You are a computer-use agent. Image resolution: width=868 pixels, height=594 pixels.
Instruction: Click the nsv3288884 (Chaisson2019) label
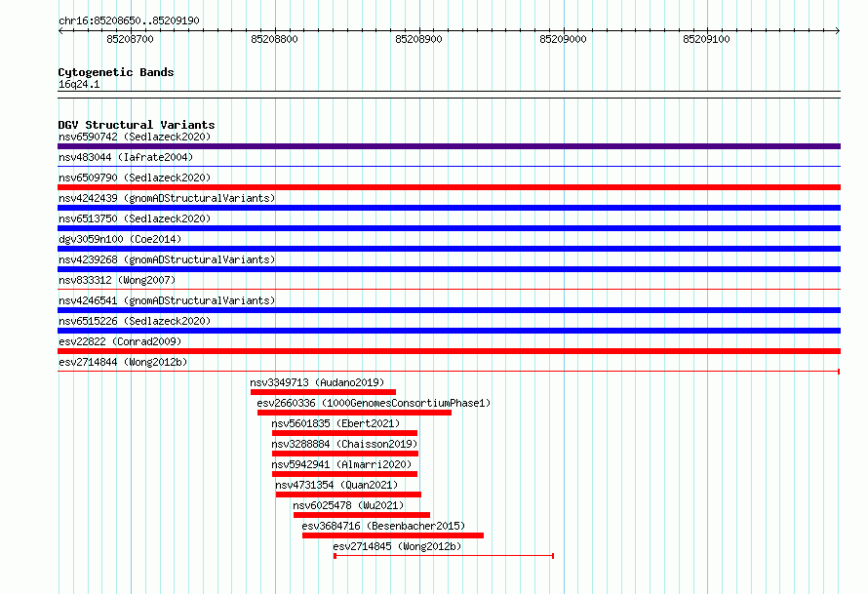pyautogui.click(x=344, y=444)
